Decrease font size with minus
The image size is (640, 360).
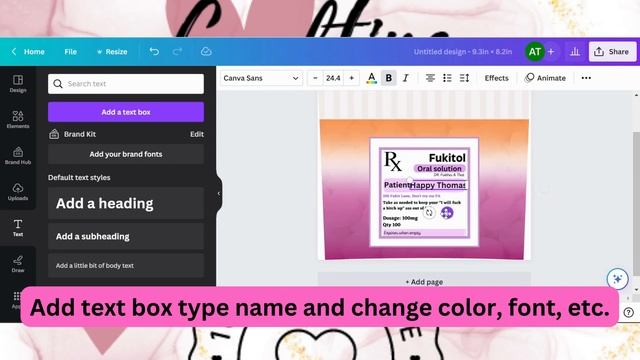[x=315, y=78]
